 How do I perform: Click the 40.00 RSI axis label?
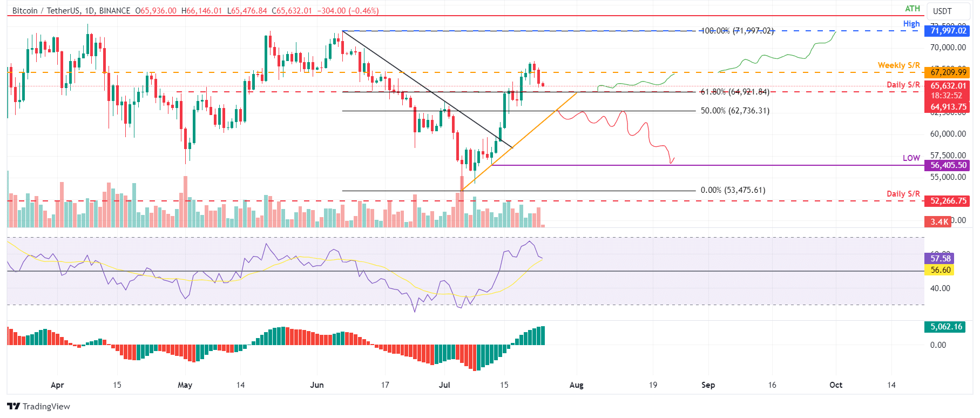(940, 288)
